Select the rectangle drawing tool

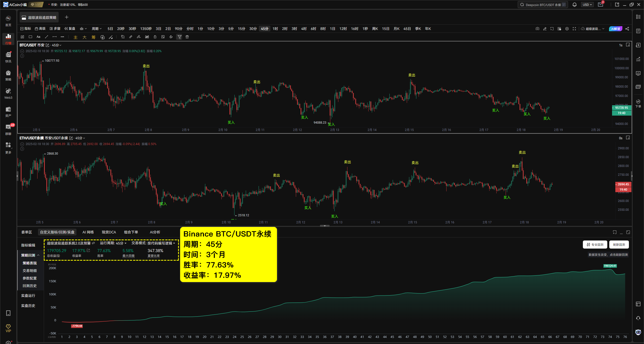coord(30,37)
